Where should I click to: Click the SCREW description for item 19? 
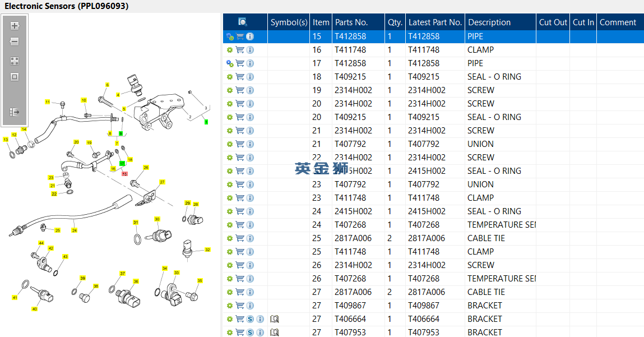click(x=481, y=90)
